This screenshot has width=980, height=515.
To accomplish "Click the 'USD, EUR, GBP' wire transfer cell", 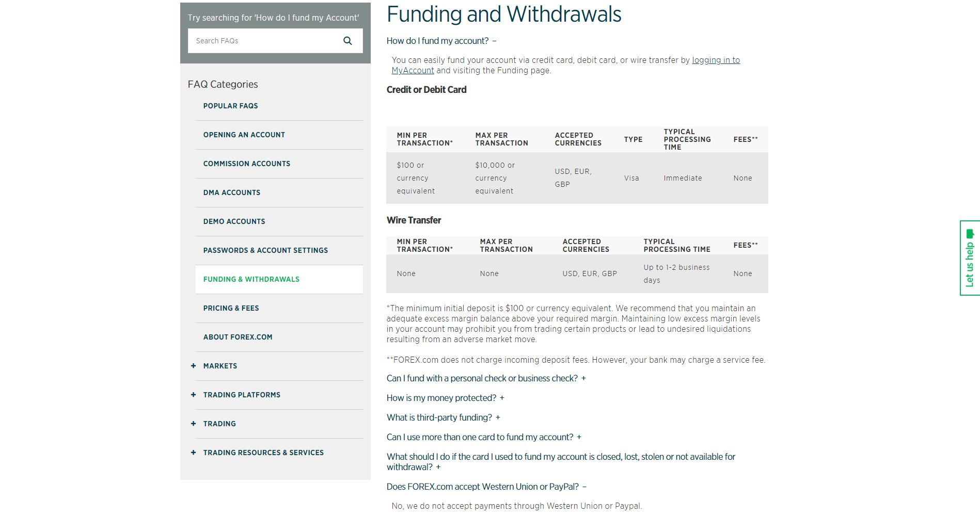I will pos(590,273).
